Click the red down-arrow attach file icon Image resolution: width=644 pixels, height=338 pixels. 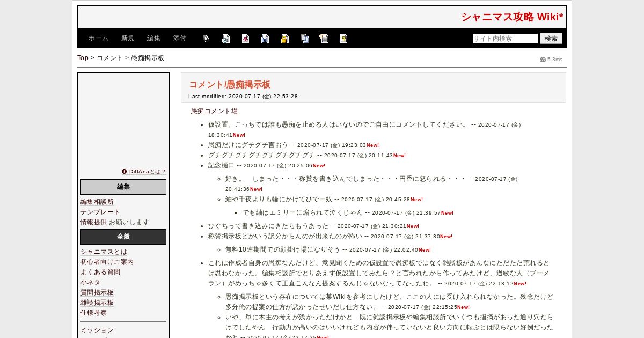click(245, 39)
